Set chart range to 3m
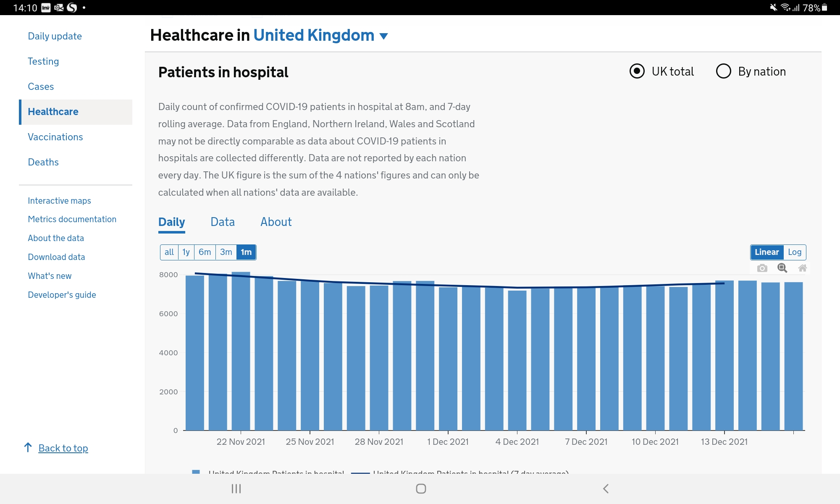The height and width of the screenshot is (504, 840). coord(226,252)
